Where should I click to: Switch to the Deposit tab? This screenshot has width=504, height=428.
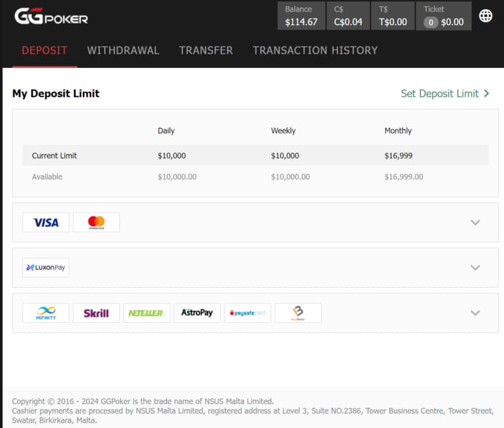click(x=45, y=50)
